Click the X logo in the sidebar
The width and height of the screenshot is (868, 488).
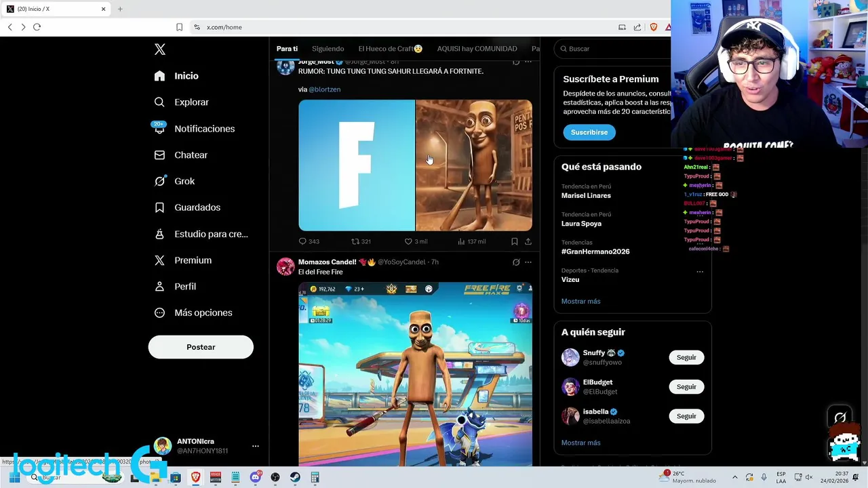click(160, 49)
